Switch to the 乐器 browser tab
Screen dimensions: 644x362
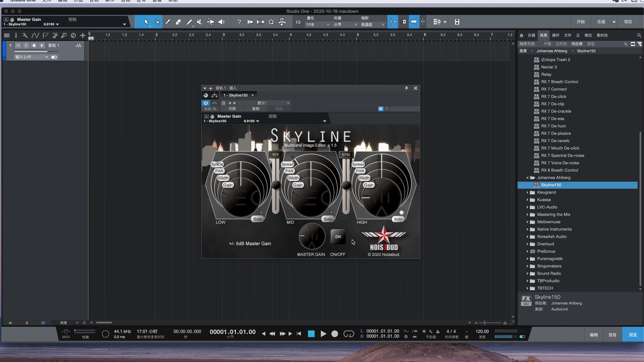[x=531, y=35]
